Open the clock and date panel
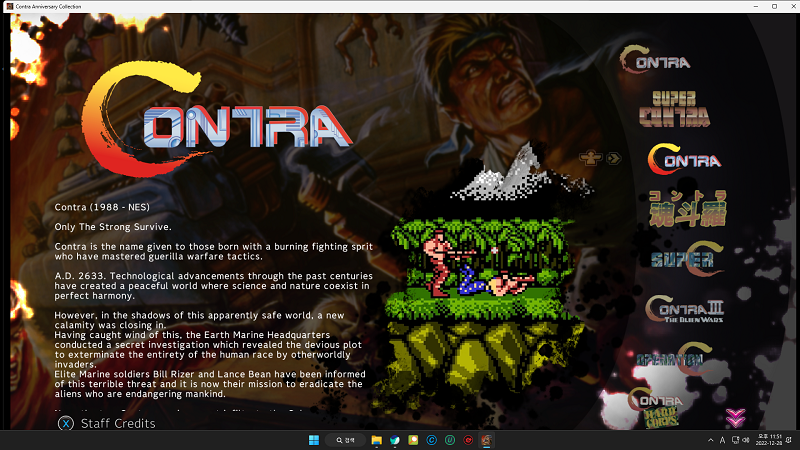The width and height of the screenshot is (800, 450). [x=768, y=440]
